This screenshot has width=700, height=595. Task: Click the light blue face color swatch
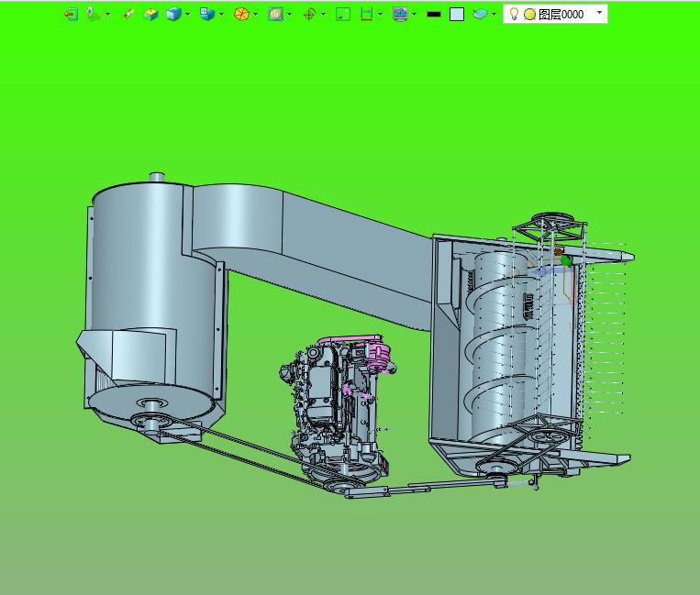click(x=457, y=15)
